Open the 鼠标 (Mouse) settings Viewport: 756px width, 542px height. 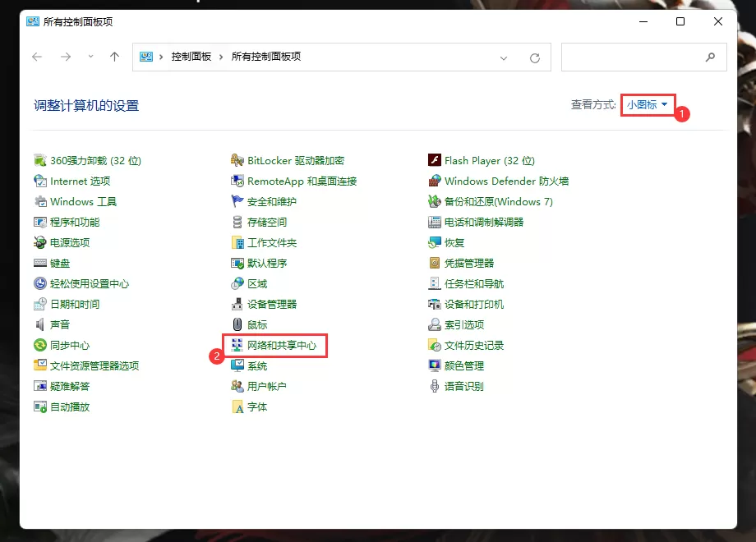(x=257, y=324)
